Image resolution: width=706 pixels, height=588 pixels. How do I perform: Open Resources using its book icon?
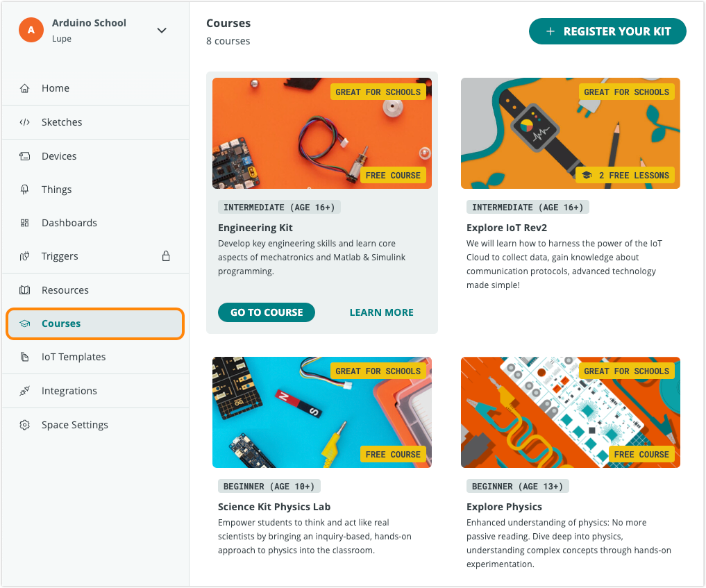25,290
